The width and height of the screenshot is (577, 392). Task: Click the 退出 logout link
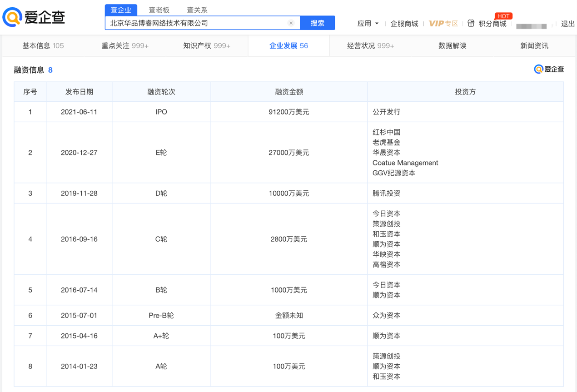pyautogui.click(x=568, y=24)
